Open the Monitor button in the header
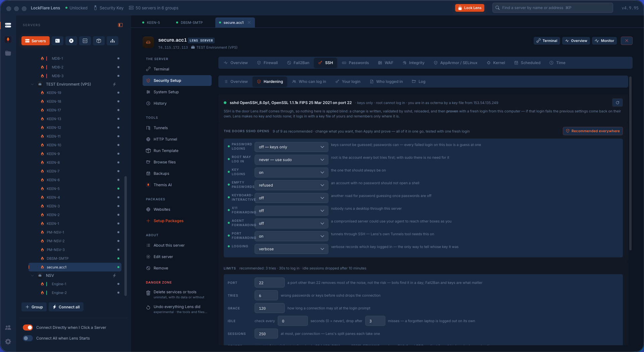The width and height of the screenshot is (644, 352). pos(604,41)
